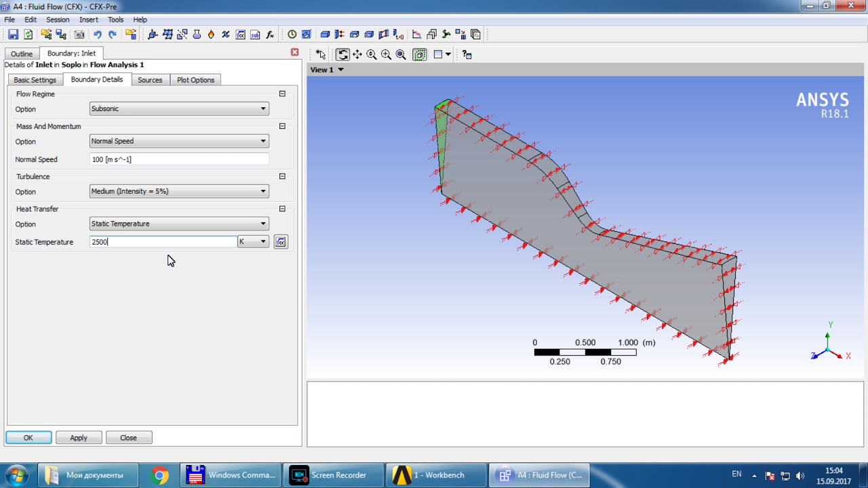The width and height of the screenshot is (868, 488).
Task: Open expression editor next to Static Temperature
Action: click(x=281, y=242)
